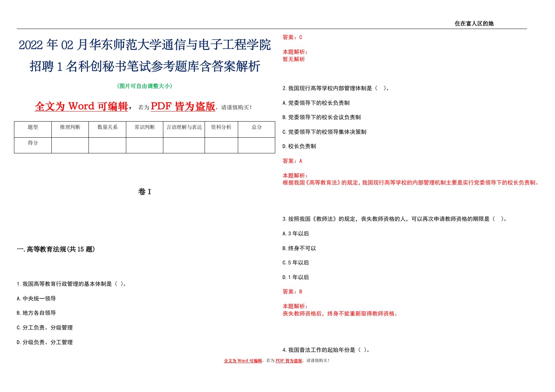This screenshot has width=555, height=392.
Task: Click the red text 答案：C
Action: click(292, 37)
